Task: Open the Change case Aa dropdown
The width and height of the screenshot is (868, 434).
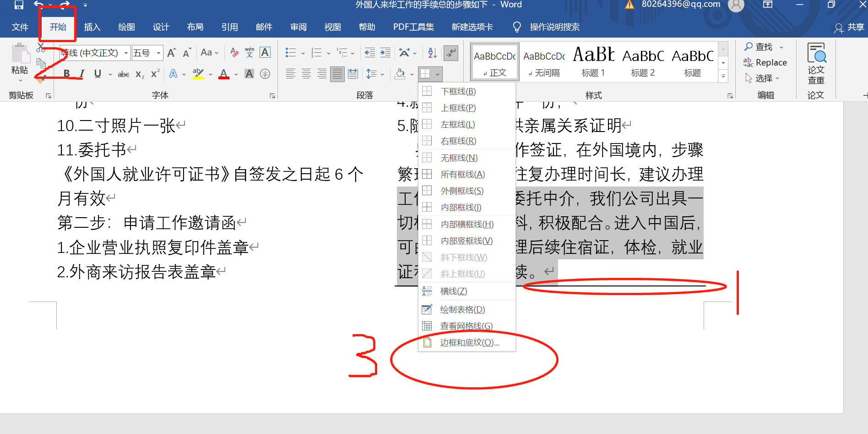Action: coord(210,53)
